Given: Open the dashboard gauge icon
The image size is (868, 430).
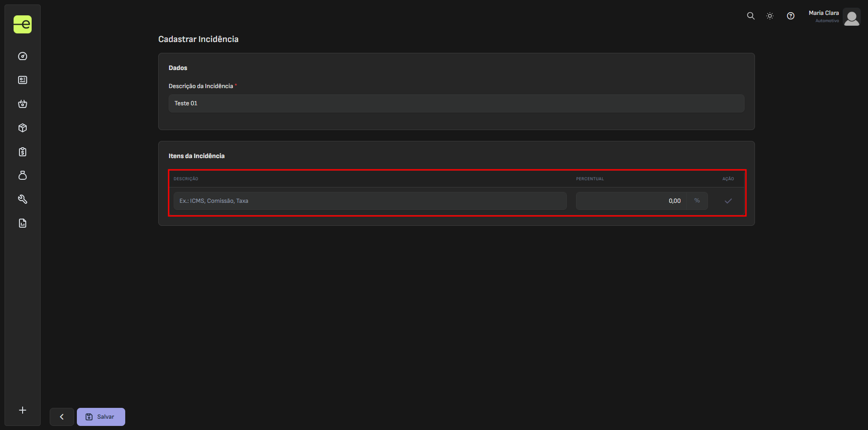Looking at the screenshot, I should (x=23, y=56).
